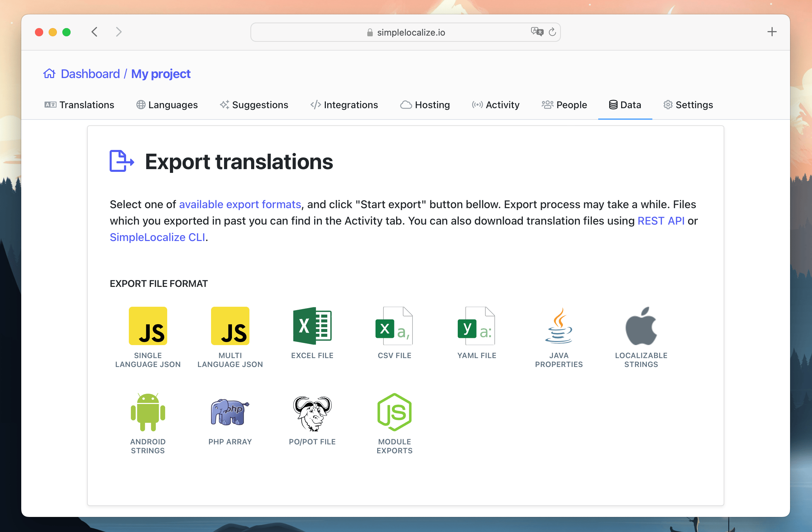Pick the Excel file export format
This screenshot has height=532, width=812.
[312, 326]
